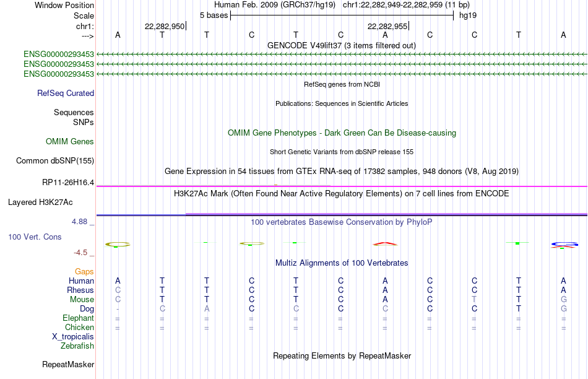The height and width of the screenshot is (379, 588).
Task: Click the purple H3K27Ac signal bar
Action: 386,214
